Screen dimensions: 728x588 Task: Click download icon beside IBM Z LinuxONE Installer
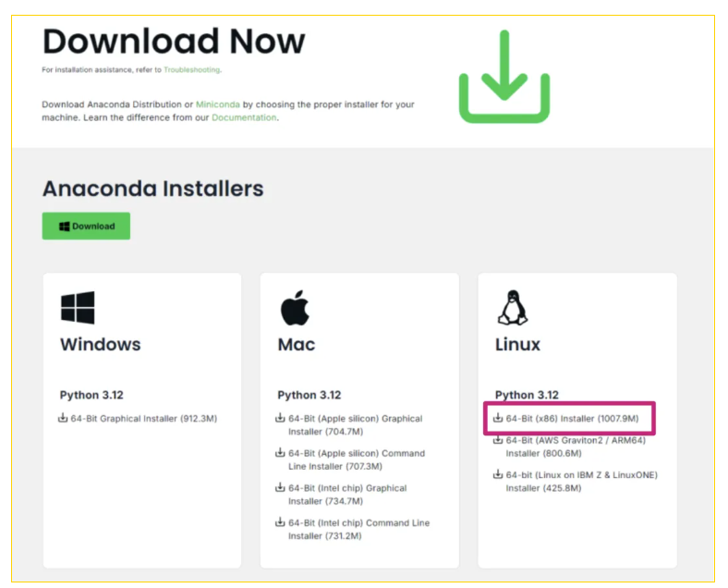pyautogui.click(x=498, y=474)
